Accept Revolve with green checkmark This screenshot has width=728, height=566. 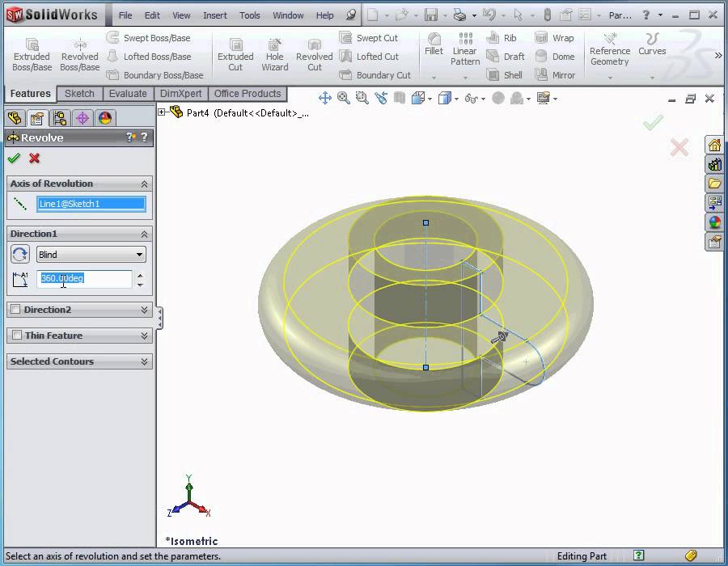pos(14,158)
